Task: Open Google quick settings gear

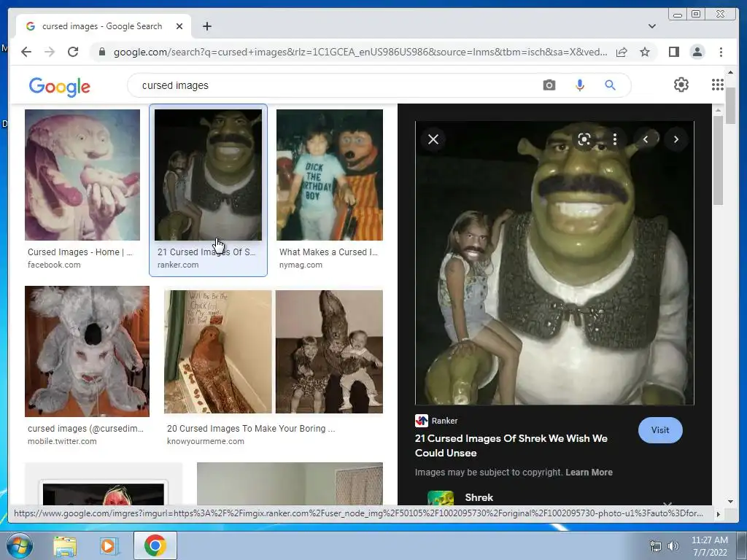Action: tap(681, 85)
